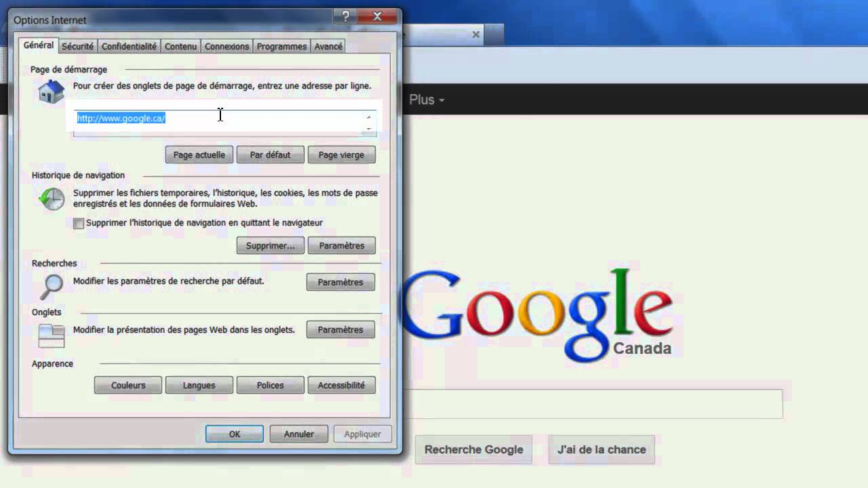Open the Plus dropdown on Google page

click(x=427, y=100)
